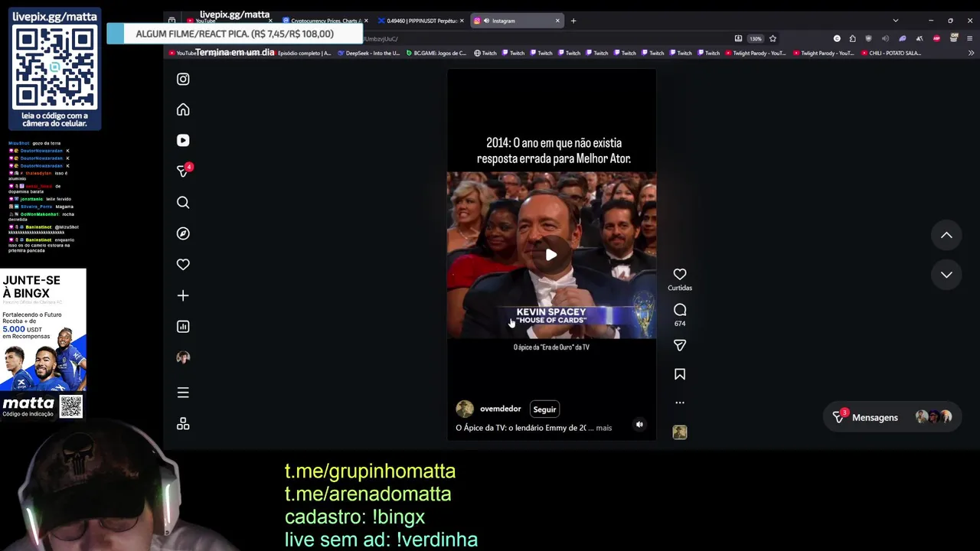Click the livepix QR code image
The width and height of the screenshot is (980, 551).
pos(55,67)
